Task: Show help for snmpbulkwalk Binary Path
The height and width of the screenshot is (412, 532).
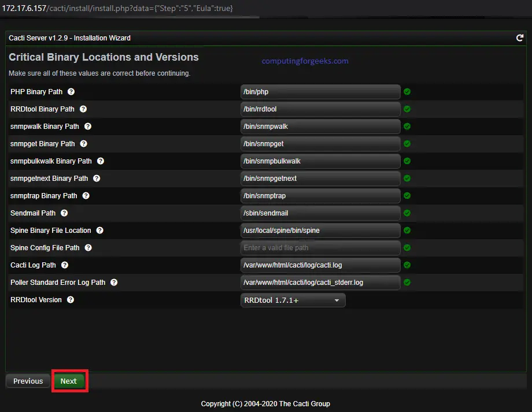Action: 101,161
